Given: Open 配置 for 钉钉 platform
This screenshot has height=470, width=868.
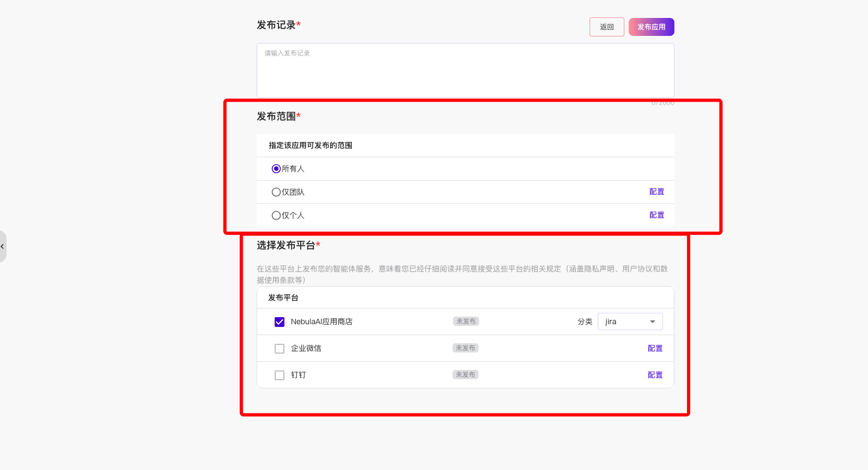Looking at the screenshot, I should 655,375.
